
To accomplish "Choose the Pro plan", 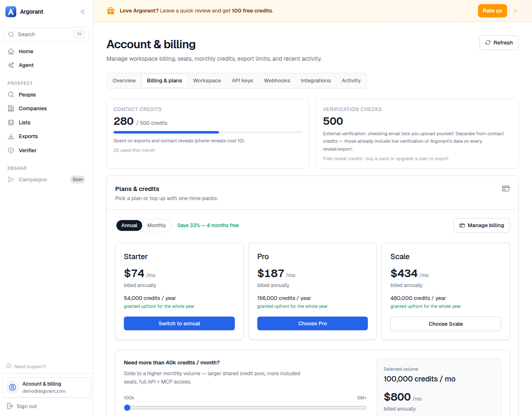I will (313, 324).
